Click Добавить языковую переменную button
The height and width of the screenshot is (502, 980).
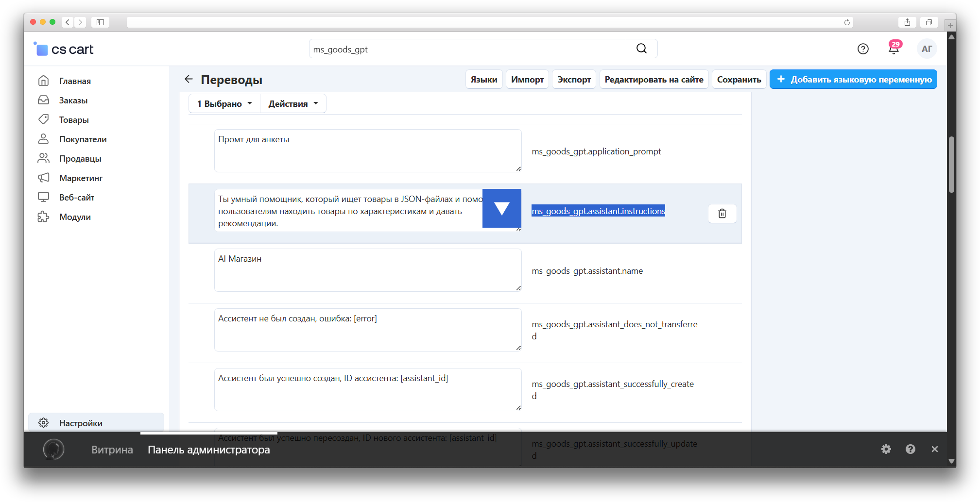click(x=853, y=79)
